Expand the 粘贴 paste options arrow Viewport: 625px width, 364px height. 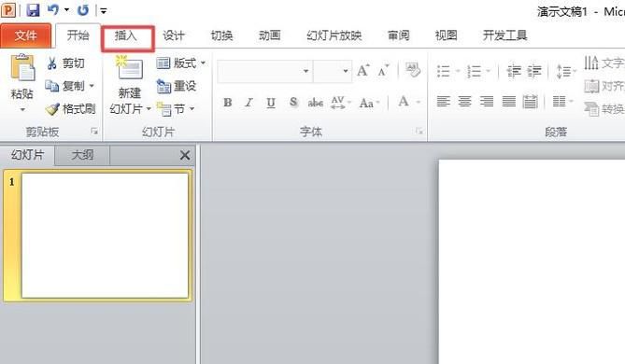click(x=22, y=109)
